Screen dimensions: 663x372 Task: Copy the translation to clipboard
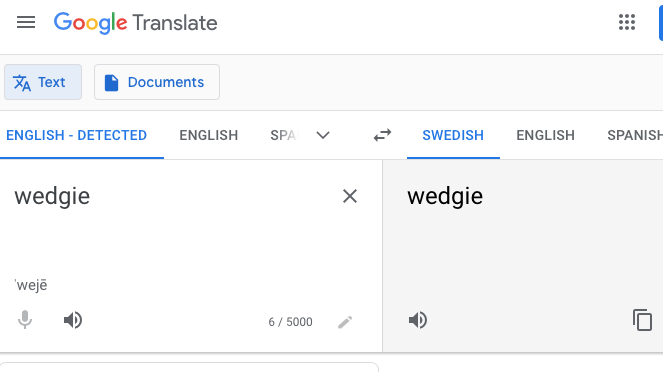point(642,320)
